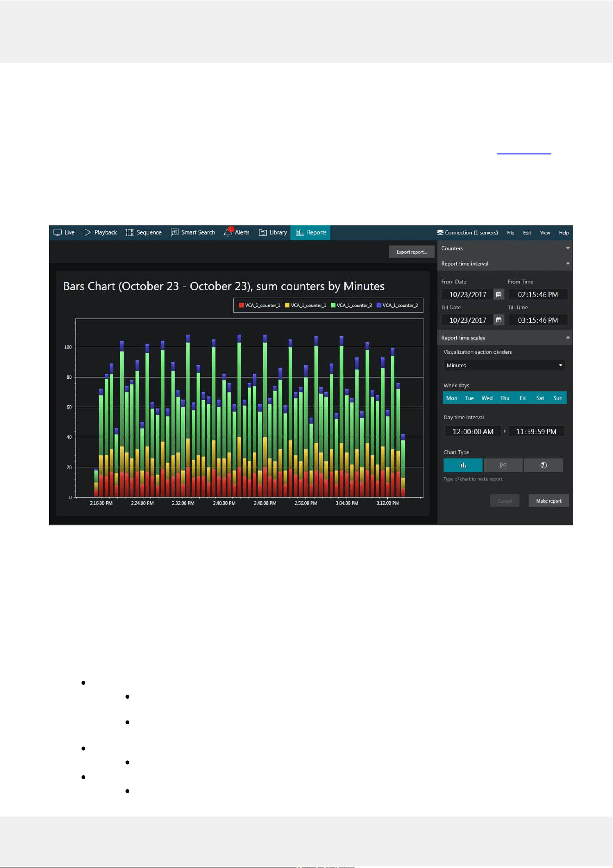
Task: Switch to the Playback tab
Action: 101,232
